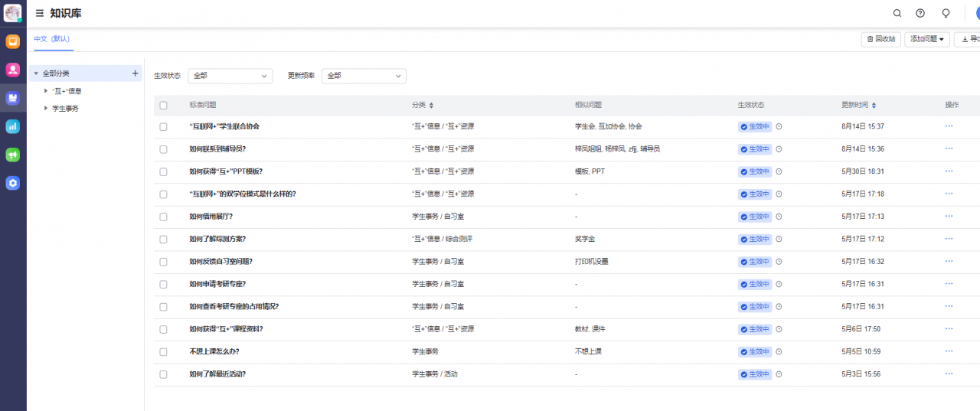
Task: Open the blue statistics chart icon in sidebar
Action: click(13, 127)
